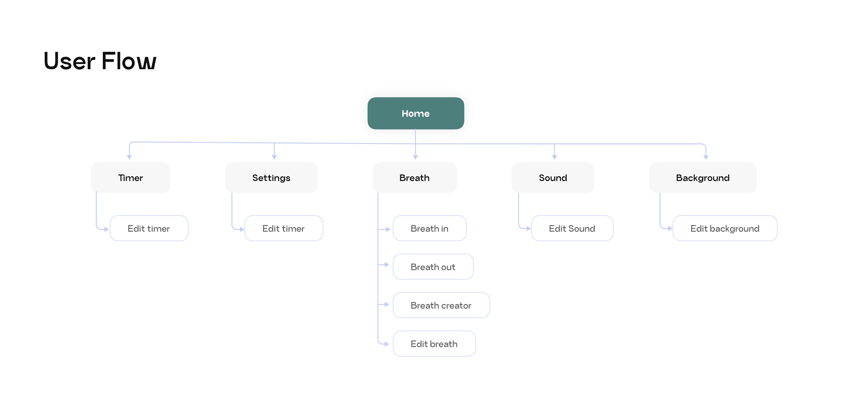Click the Breath category box
The width and height of the screenshot is (868, 409).
coord(414,178)
